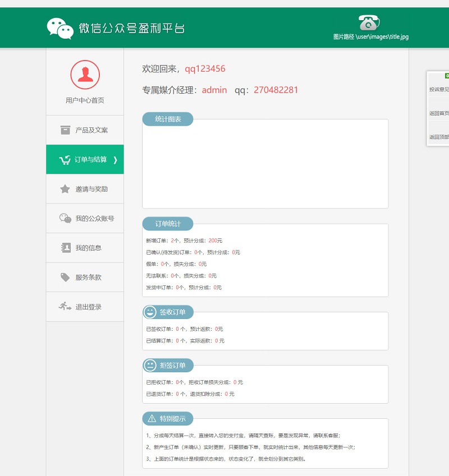
Task: Open the 拒签订单 section header
Action: point(168,365)
